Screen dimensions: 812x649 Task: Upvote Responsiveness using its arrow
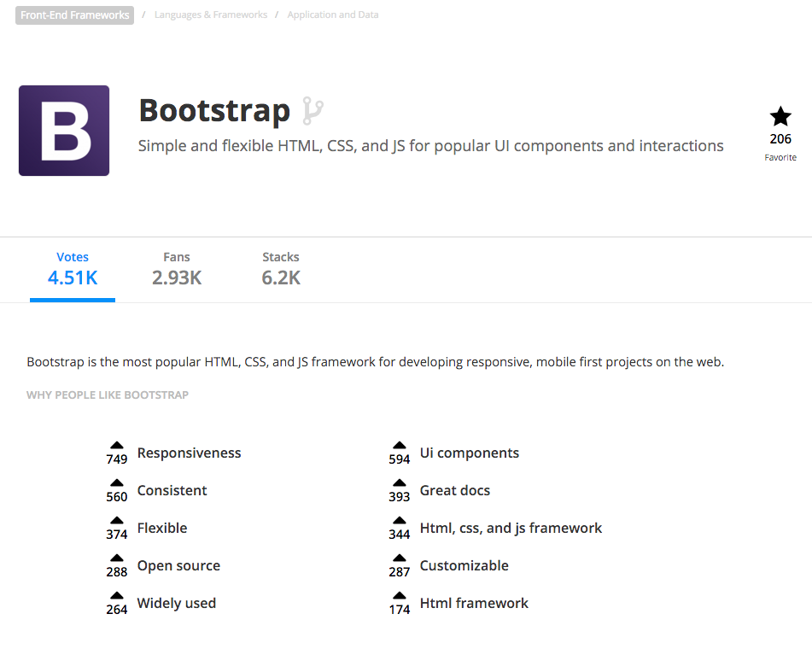click(116, 445)
